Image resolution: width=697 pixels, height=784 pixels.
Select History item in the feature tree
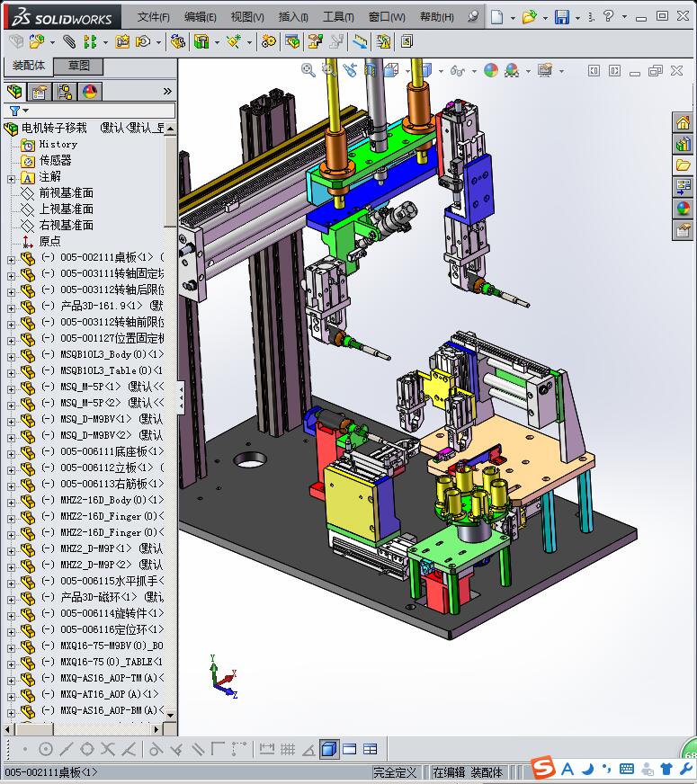tap(58, 144)
